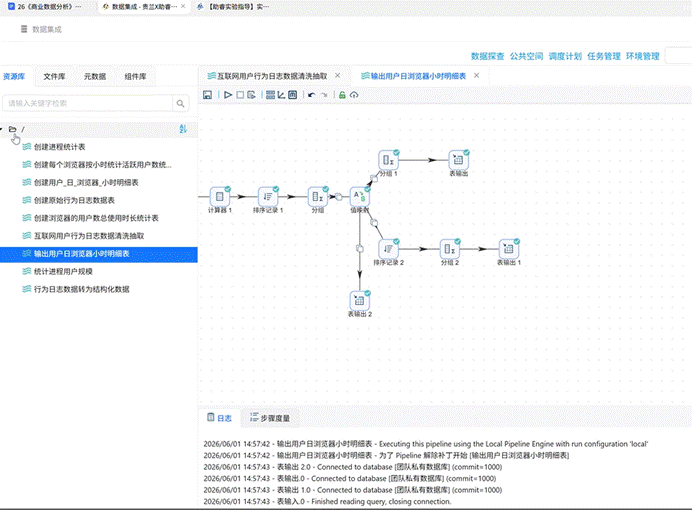Click the chart-axis toolbar icon
The width and height of the screenshot is (692, 510).
(x=281, y=95)
